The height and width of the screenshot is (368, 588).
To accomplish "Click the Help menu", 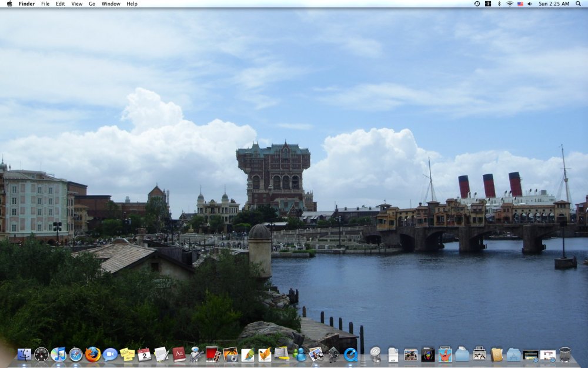I will [x=132, y=4].
